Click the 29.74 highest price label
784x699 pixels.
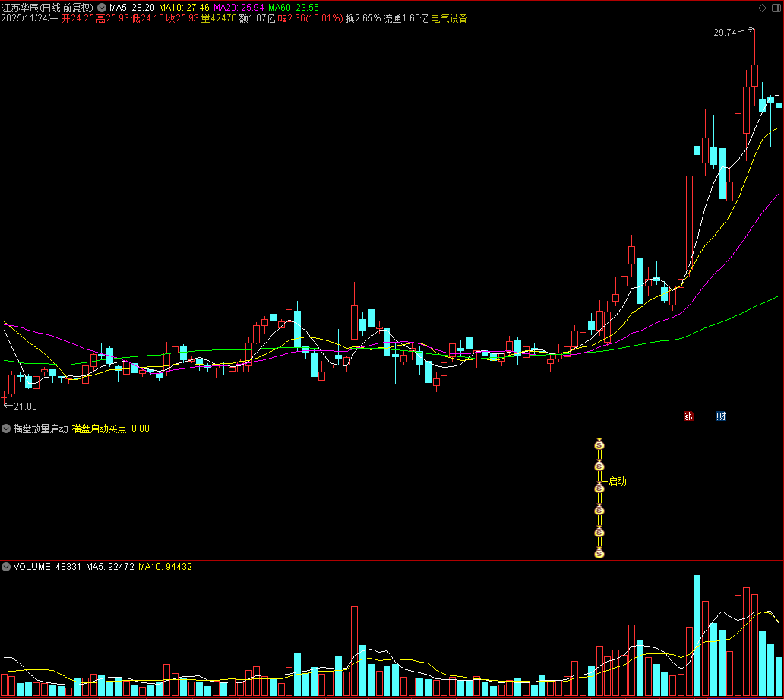(x=725, y=33)
